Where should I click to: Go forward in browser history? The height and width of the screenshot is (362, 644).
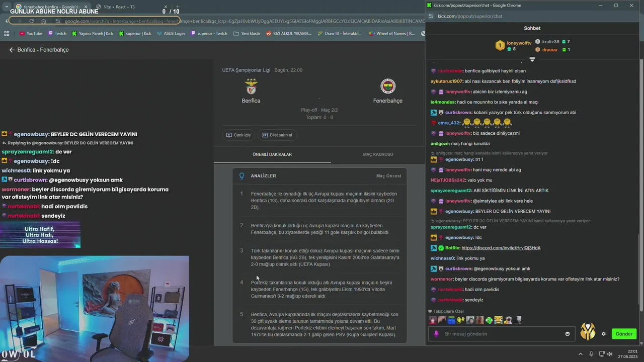click(19, 21)
